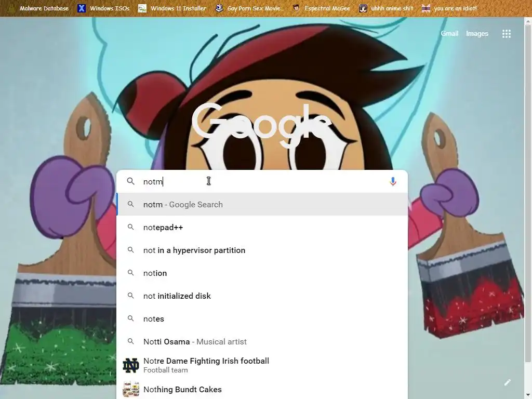Open the 'you are an idiot!' bookmark
This screenshot has width=532, height=399.
coord(449,8)
